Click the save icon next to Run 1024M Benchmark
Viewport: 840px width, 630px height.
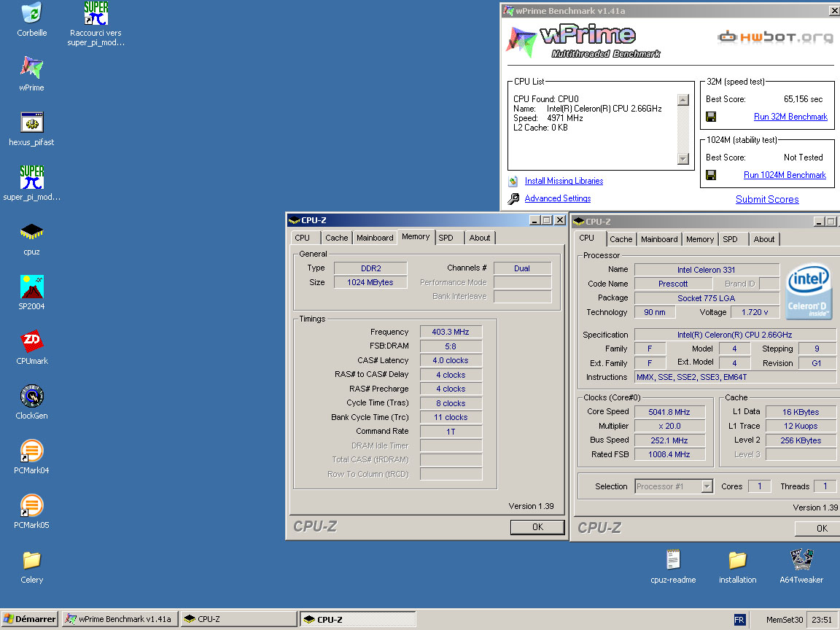point(711,175)
